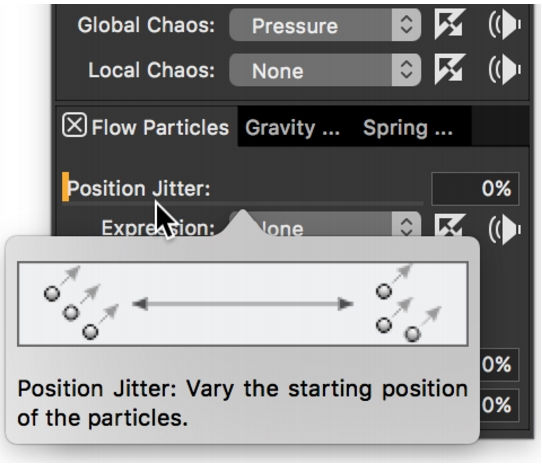Switch to the Spring tab
This screenshot has width=542, height=465.
pos(408,128)
